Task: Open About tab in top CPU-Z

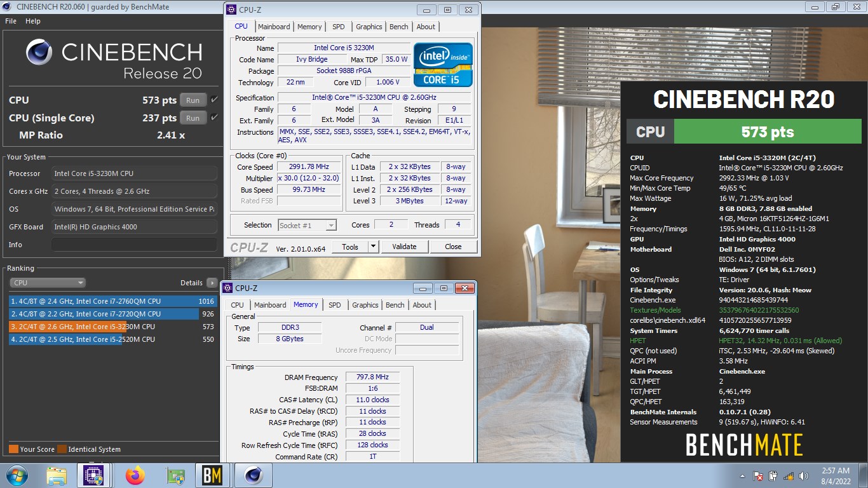Action: tap(426, 27)
